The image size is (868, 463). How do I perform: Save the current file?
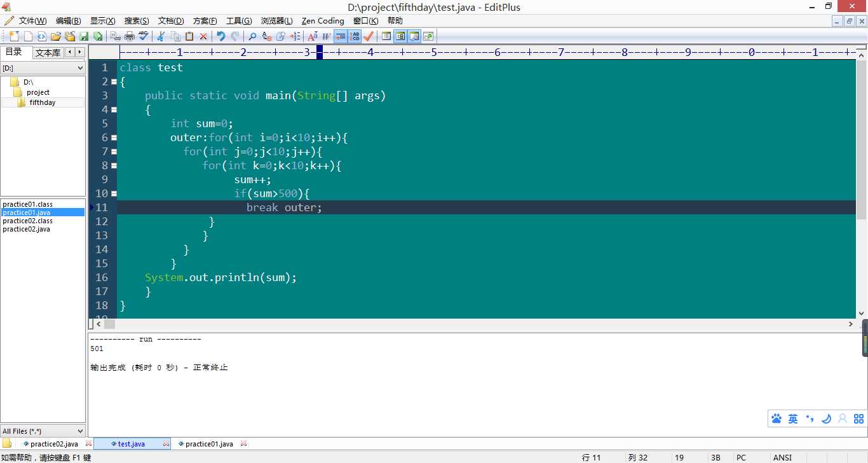tap(85, 36)
